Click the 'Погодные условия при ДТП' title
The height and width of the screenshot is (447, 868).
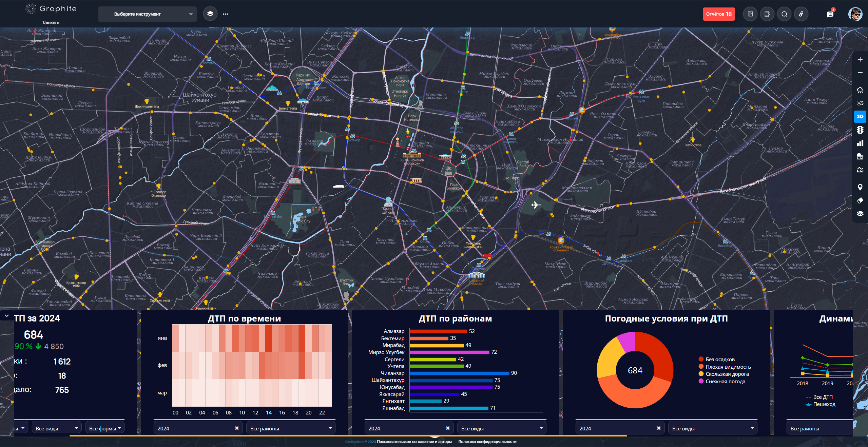click(666, 318)
